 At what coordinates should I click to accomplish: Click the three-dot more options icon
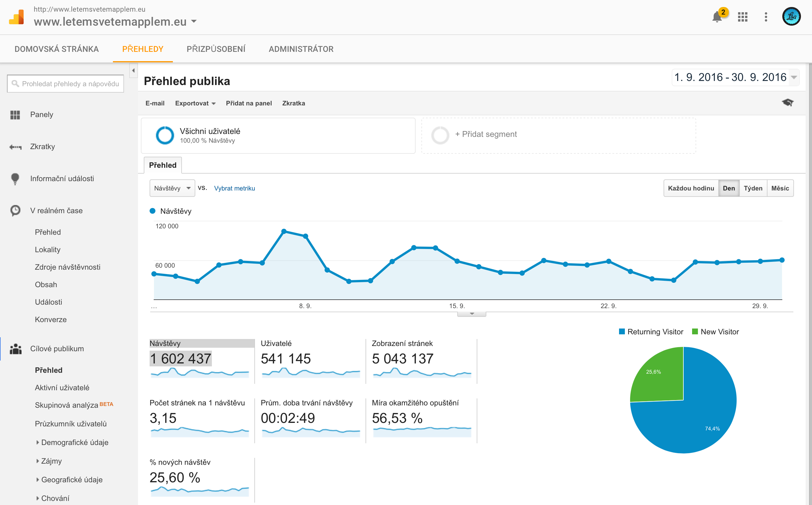coord(766,17)
